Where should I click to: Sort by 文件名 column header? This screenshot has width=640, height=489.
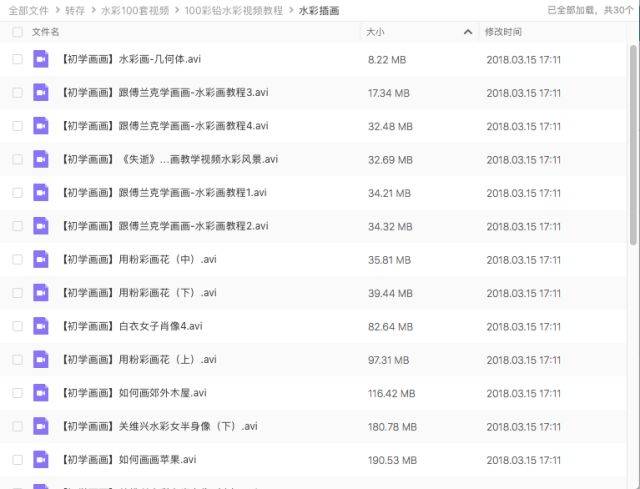pyautogui.click(x=46, y=32)
